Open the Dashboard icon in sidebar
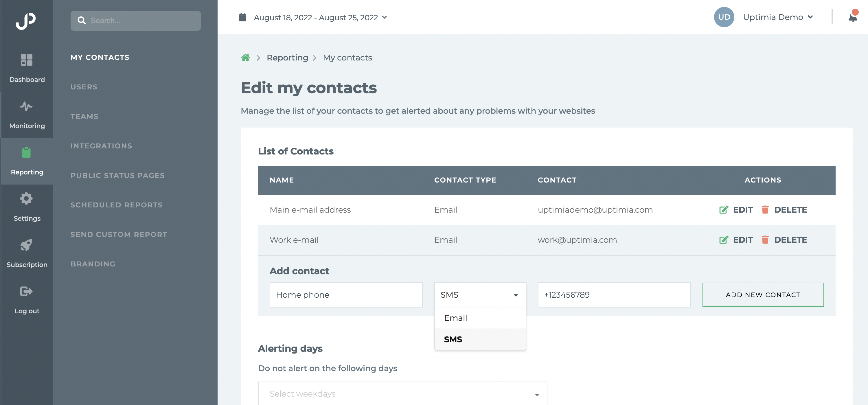The image size is (868, 405). pyautogui.click(x=26, y=60)
